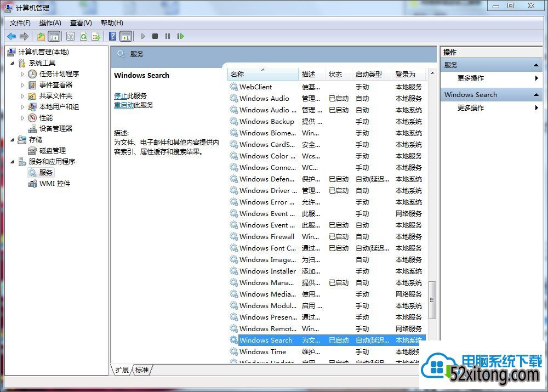
Task: Collapse the 存储 tree node
Action: pyautogui.click(x=13, y=140)
